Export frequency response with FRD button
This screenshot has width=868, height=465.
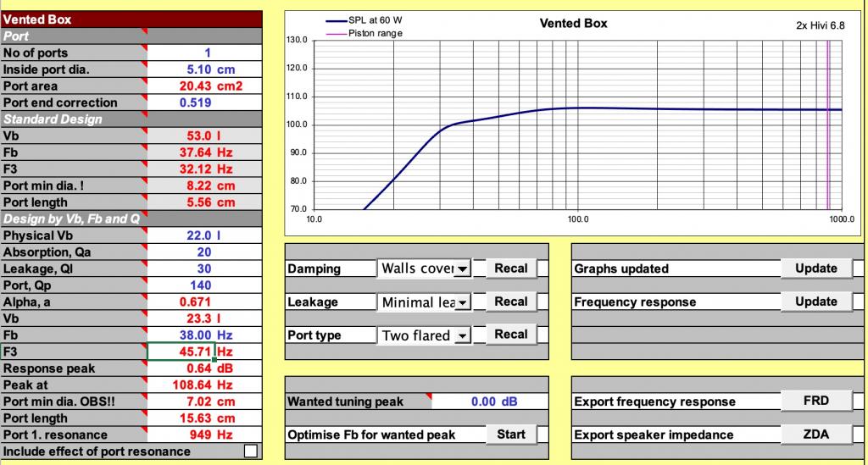click(x=816, y=401)
